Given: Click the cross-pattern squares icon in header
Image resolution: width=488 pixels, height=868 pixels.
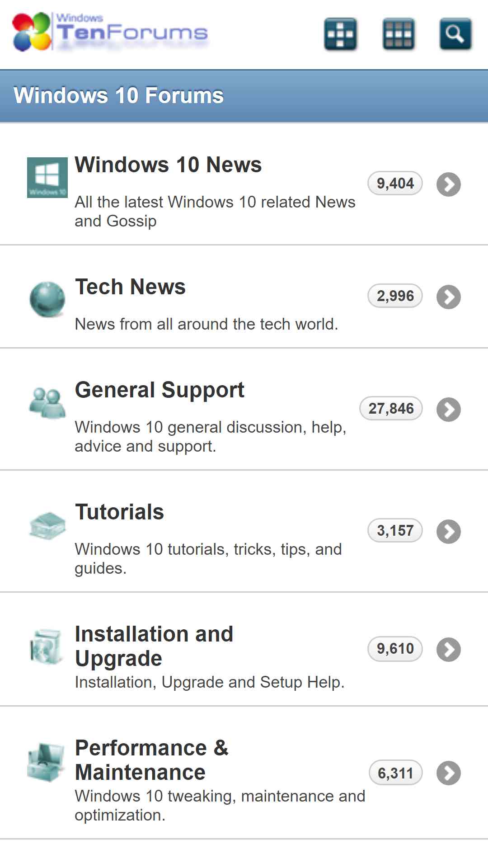Looking at the screenshot, I should click(340, 34).
